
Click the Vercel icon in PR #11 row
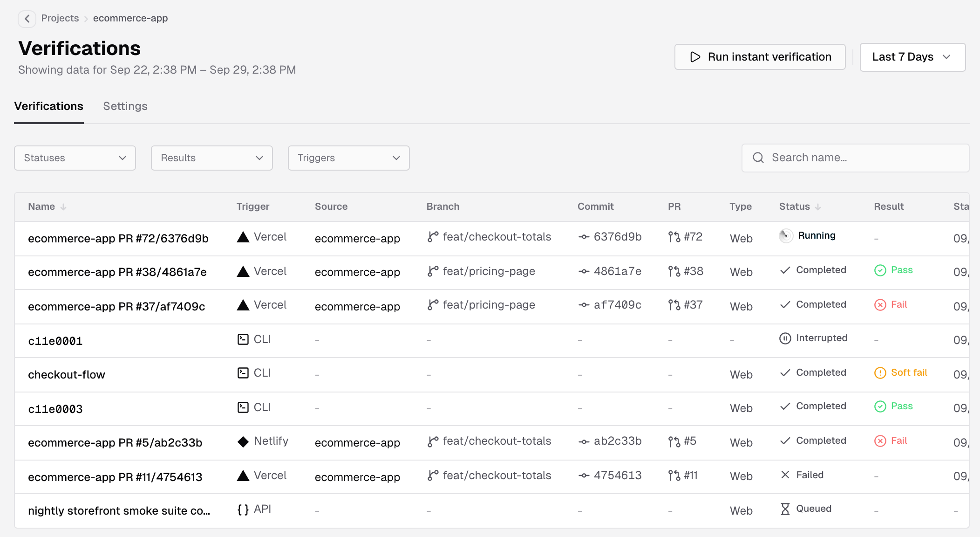pos(243,475)
